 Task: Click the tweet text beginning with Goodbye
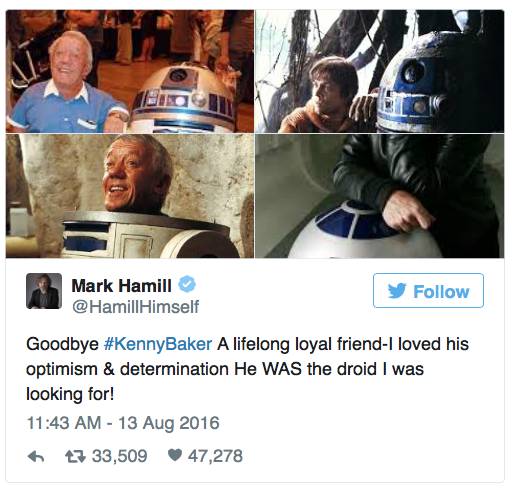(x=248, y=369)
